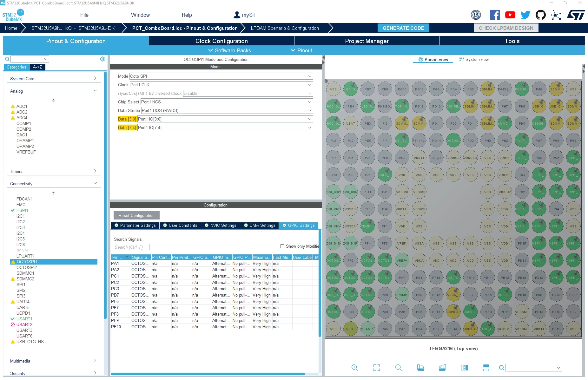588x380 pixels.
Task: Select OCTOSPI2 in the Connectivity list
Action: (27, 267)
